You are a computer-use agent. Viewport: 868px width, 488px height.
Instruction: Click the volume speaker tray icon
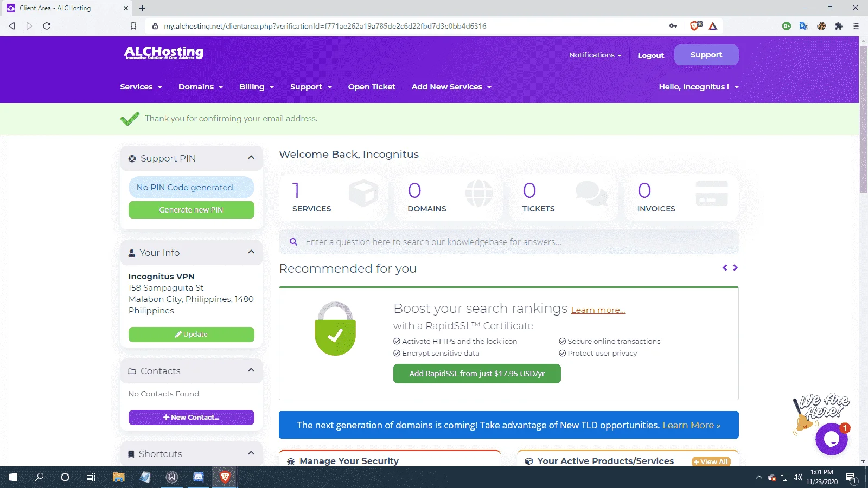coord(797,478)
